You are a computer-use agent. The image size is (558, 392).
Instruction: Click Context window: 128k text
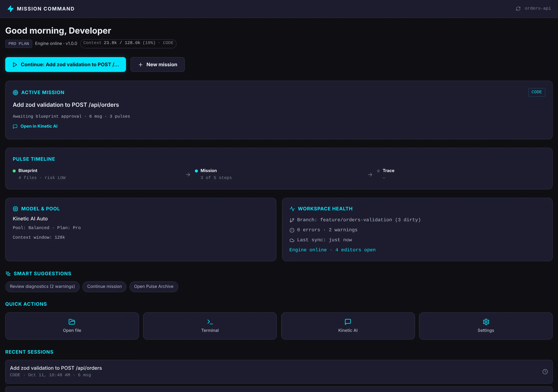coord(39,237)
